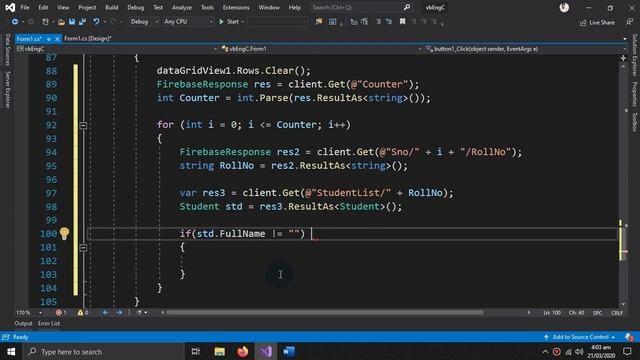
Task: Go to the next issue with the right arrow
Action: [x=119, y=313]
